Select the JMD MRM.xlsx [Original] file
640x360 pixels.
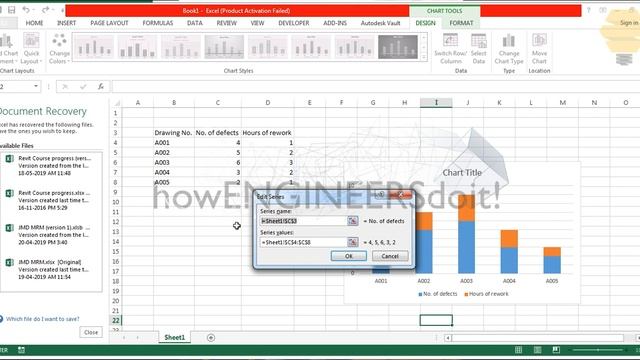[x=51, y=269]
